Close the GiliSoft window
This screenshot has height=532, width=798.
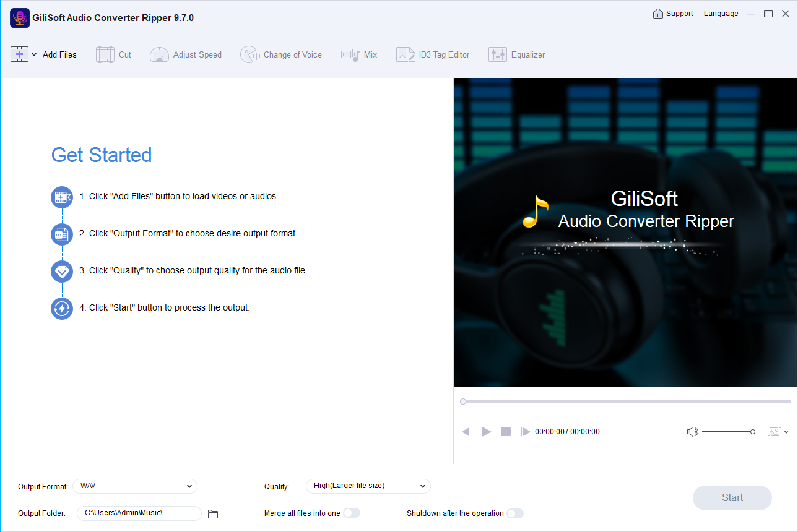[x=786, y=14]
